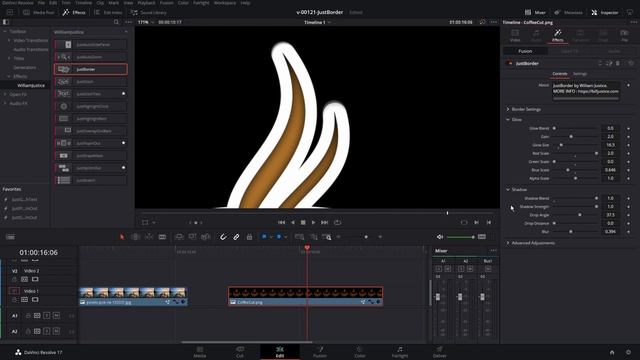Click the Glow Size value field

(610, 145)
